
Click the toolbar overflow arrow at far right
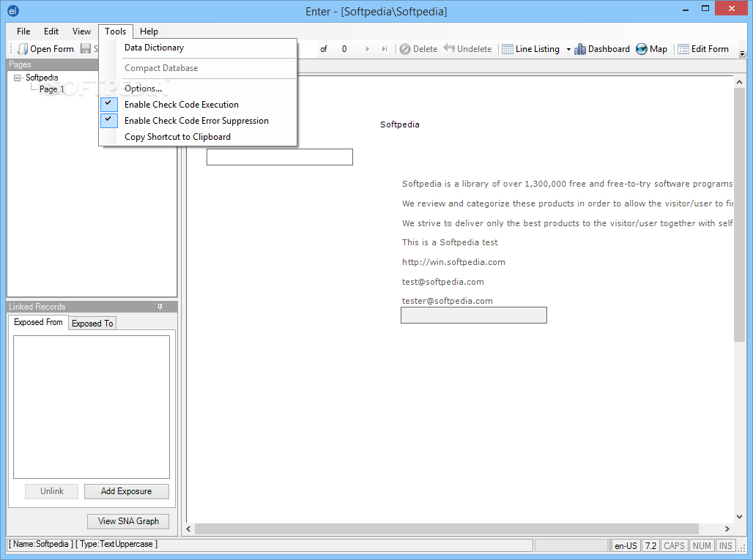click(x=743, y=53)
